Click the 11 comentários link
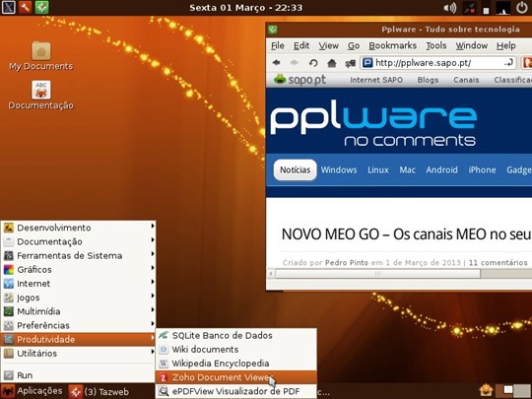 click(499, 263)
